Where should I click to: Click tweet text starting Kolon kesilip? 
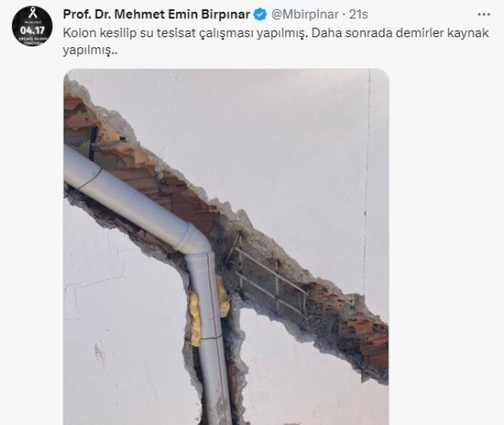[276, 42]
